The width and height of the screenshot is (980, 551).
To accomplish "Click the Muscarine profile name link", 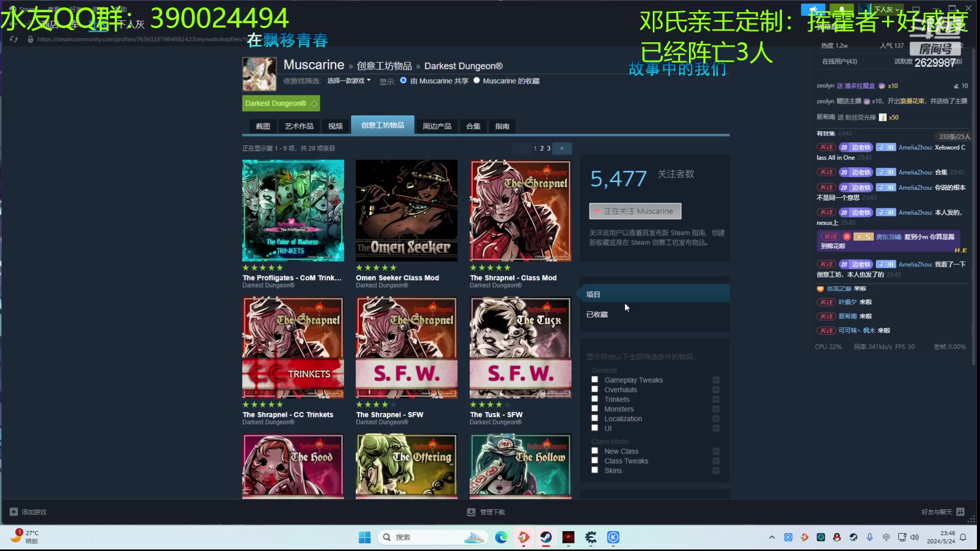I will click(x=314, y=65).
